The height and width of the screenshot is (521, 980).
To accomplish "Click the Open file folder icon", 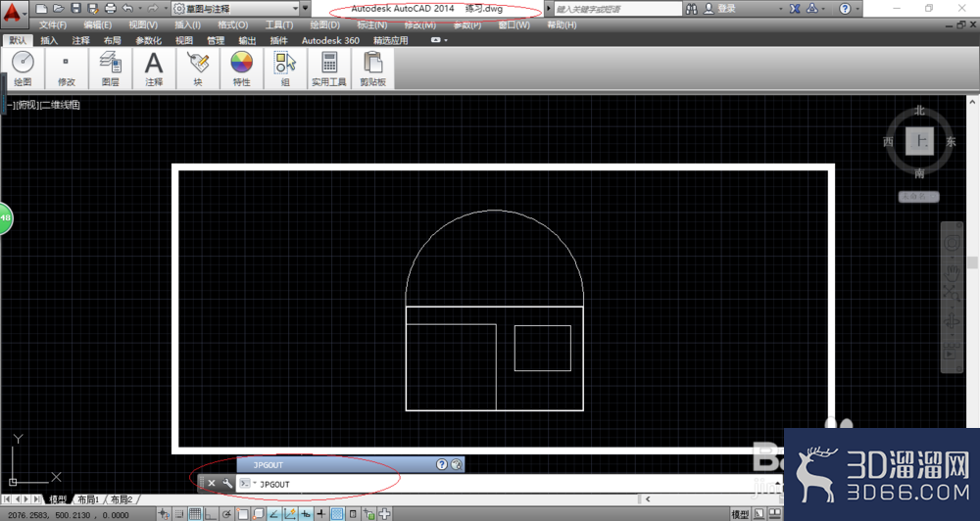I will pyautogui.click(x=58, y=9).
